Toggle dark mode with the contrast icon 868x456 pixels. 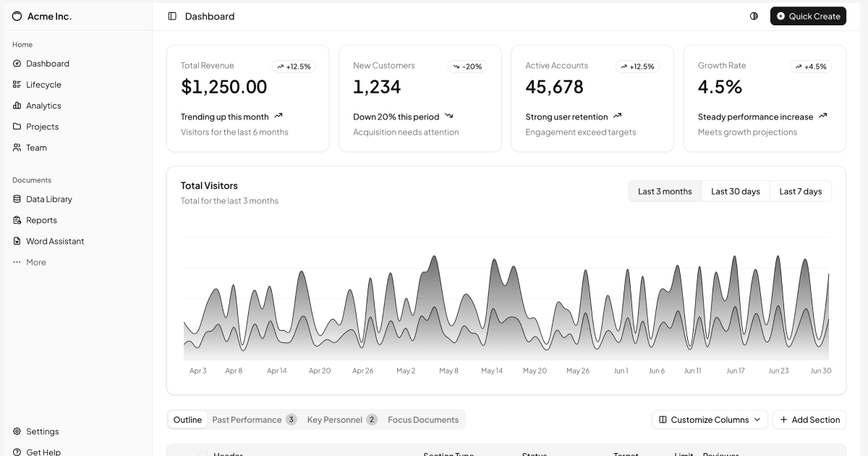(x=754, y=16)
